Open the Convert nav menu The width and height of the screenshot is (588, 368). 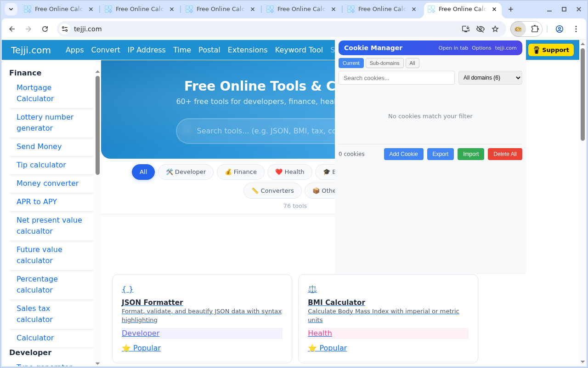point(106,50)
